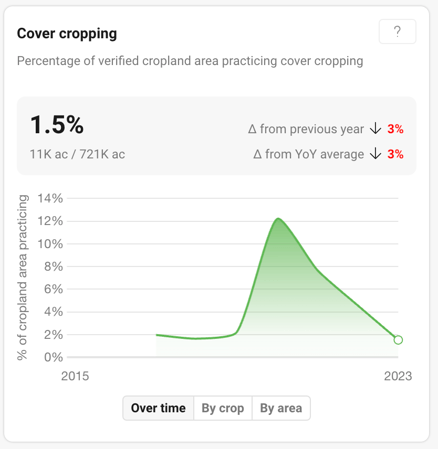Click the peak of the green chart
Screen dimensions: 438x449
278,219
